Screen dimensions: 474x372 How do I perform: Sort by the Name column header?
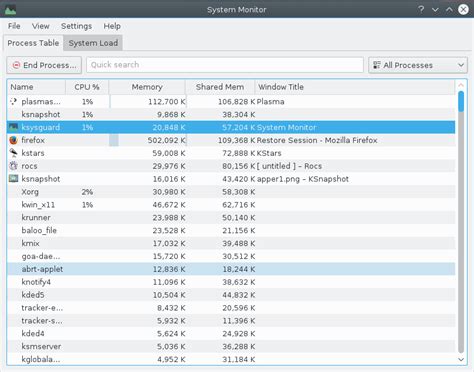(x=36, y=87)
